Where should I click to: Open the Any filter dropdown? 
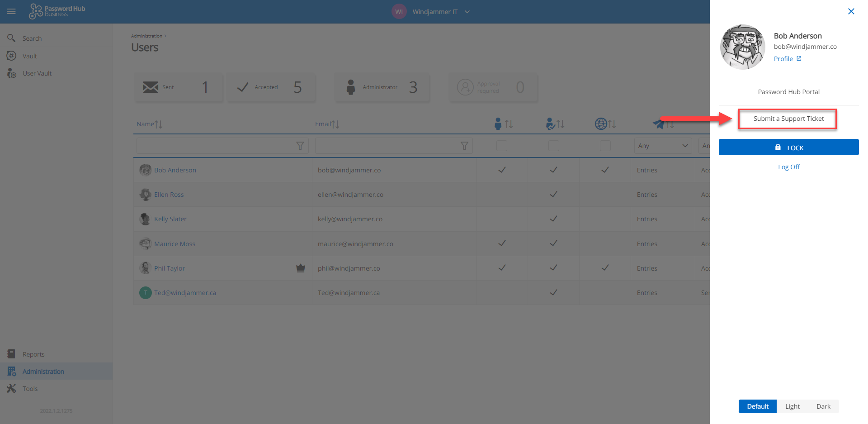[662, 146]
